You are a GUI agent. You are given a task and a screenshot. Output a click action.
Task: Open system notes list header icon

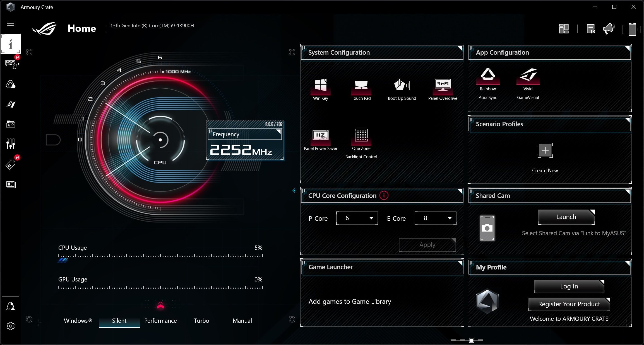[x=591, y=29]
